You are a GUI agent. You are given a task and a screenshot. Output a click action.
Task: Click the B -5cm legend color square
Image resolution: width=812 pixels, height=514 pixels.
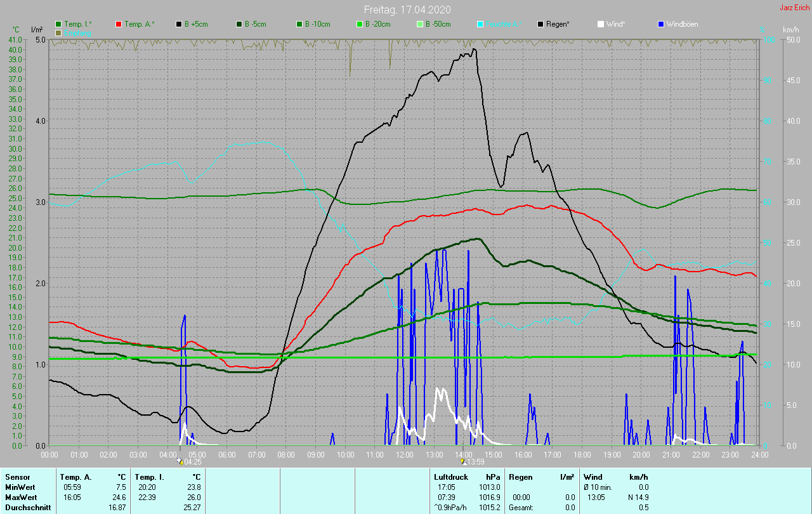(x=239, y=24)
